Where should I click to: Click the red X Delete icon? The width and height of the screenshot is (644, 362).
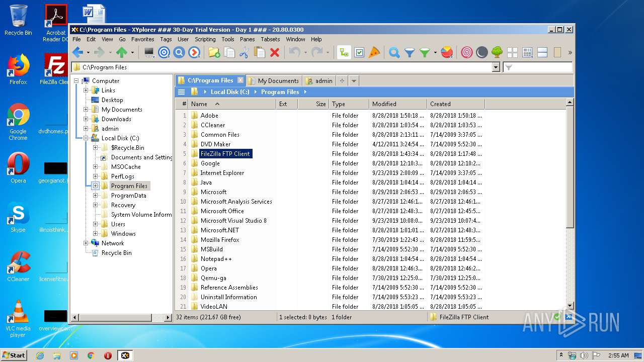(275, 52)
